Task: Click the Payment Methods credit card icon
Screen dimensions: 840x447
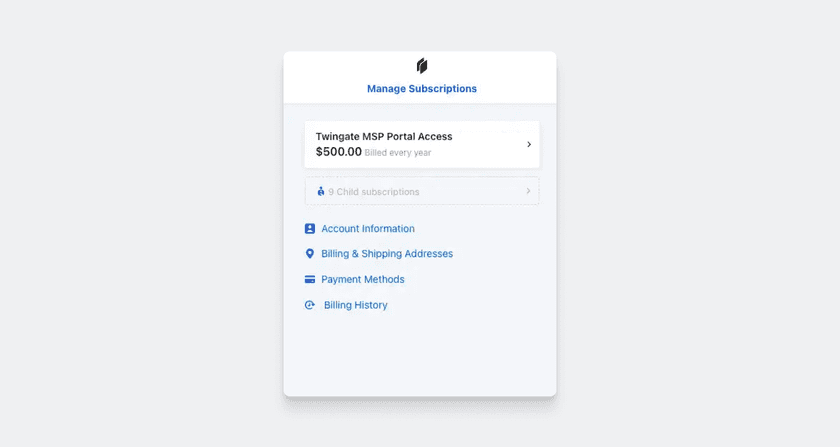Action: (x=310, y=279)
